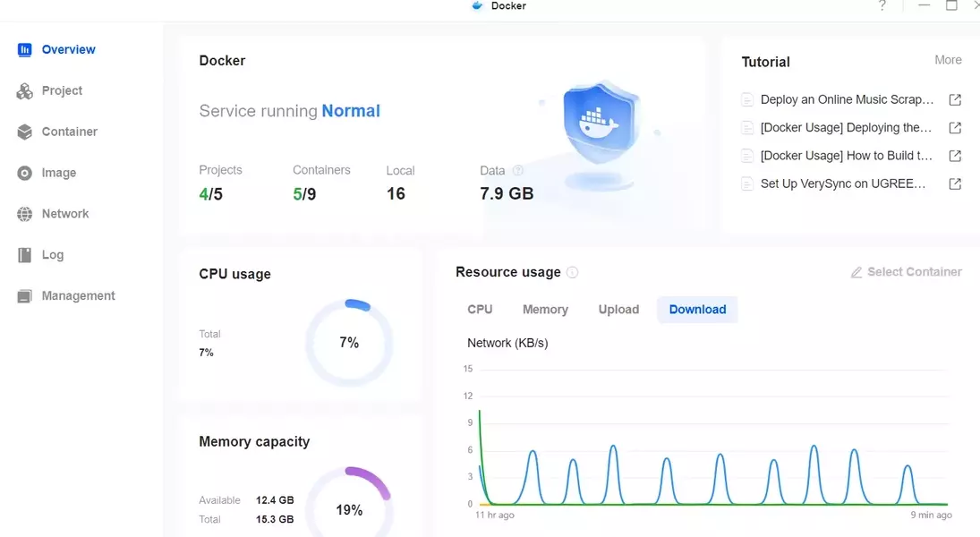Screen dimensions: 980x537
Task: Open external link for VerySync tutorial
Action: [955, 183]
